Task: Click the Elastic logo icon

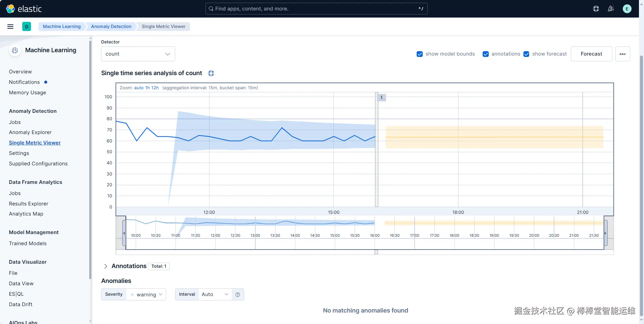Action: (x=10, y=9)
